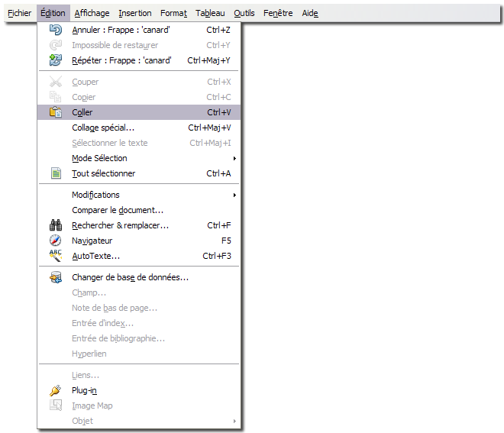The height and width of the screenshot is (433, 504).
Task: Click the Ctrl+Maj+Y shortcut label
Action: 209,60
